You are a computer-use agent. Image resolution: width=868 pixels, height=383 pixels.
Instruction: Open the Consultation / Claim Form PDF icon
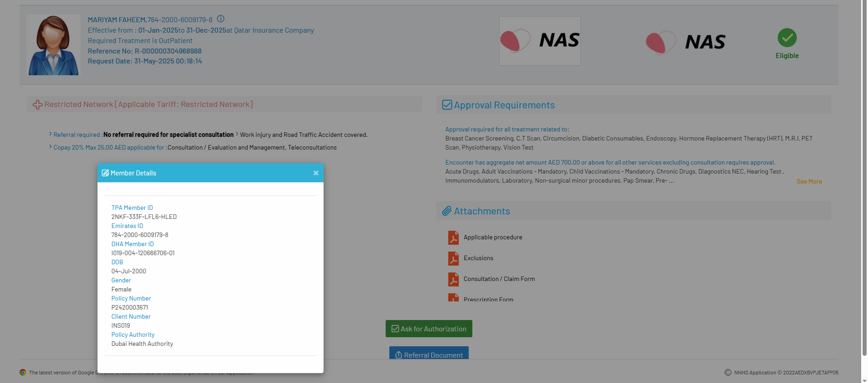(453, 279)
